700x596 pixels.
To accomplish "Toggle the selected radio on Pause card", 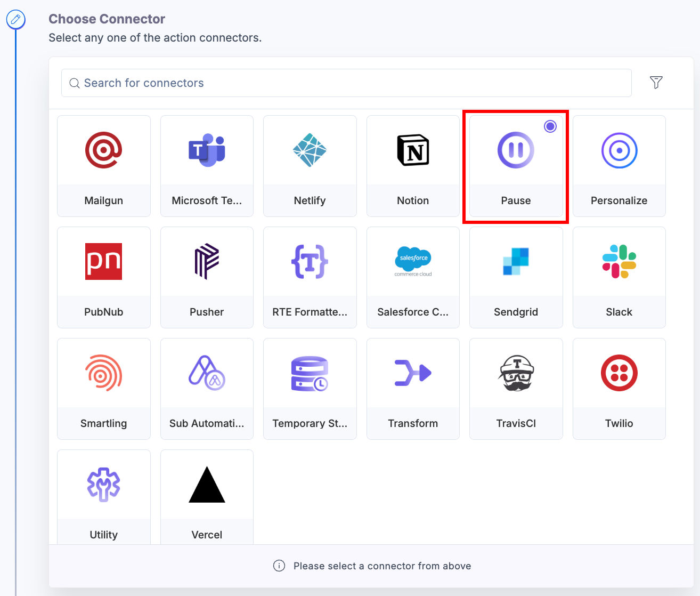I will coord(550,126).
